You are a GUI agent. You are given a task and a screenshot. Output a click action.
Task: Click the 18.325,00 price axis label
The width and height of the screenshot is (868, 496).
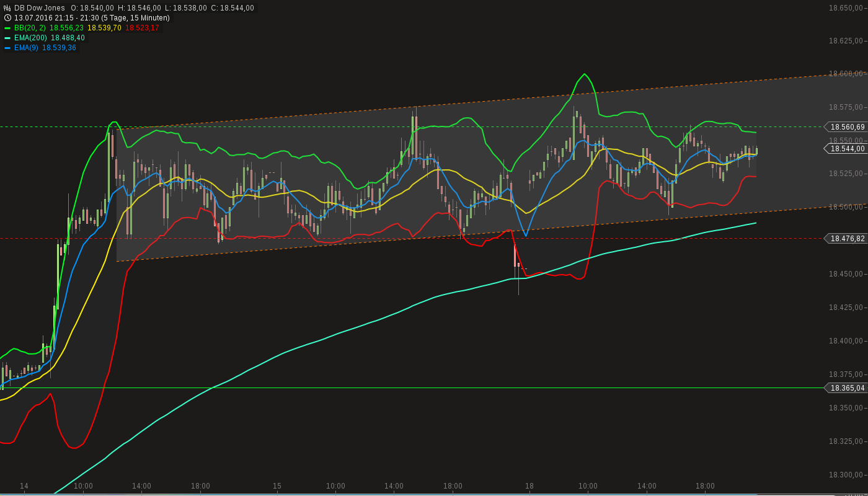(847, 441)
